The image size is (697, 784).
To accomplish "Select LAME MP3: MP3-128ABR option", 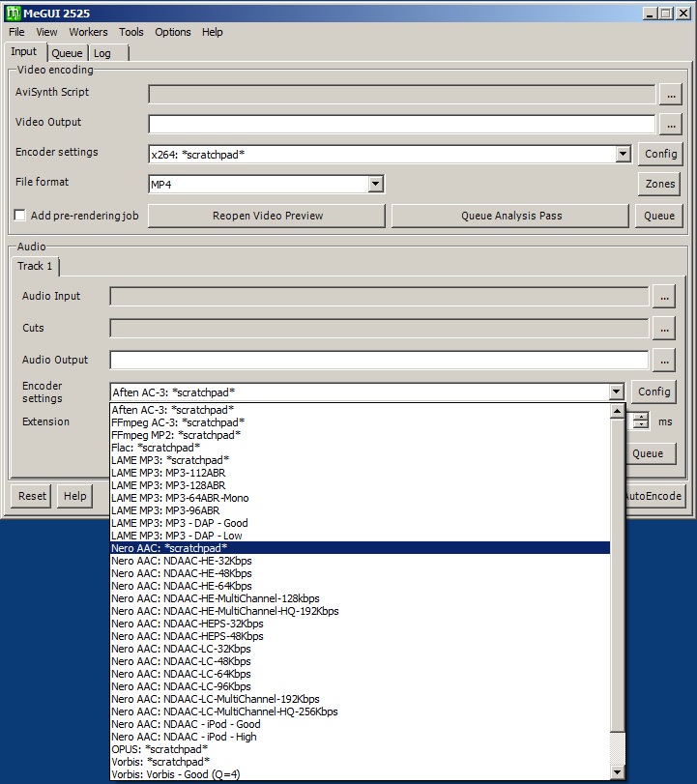I will click(x=360, y=485).
